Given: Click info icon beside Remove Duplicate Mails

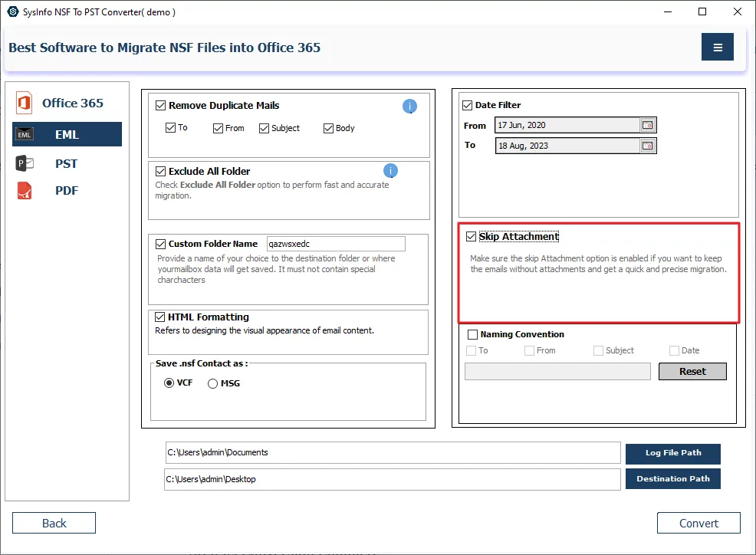Looking at the screenshot, I should [409, 107].
